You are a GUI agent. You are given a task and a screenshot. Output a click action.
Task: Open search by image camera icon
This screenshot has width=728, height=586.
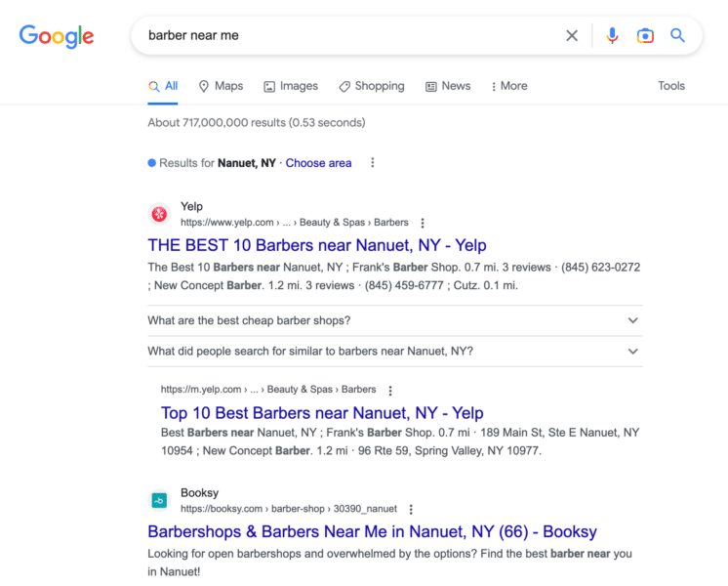point(645,36)
